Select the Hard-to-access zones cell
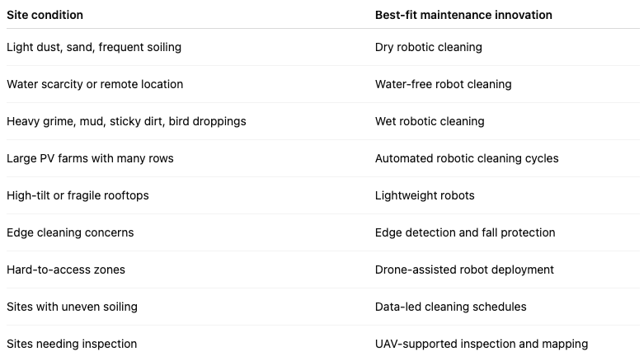The height and width of the screenshot is (361, 644). [x=66, y=270]
